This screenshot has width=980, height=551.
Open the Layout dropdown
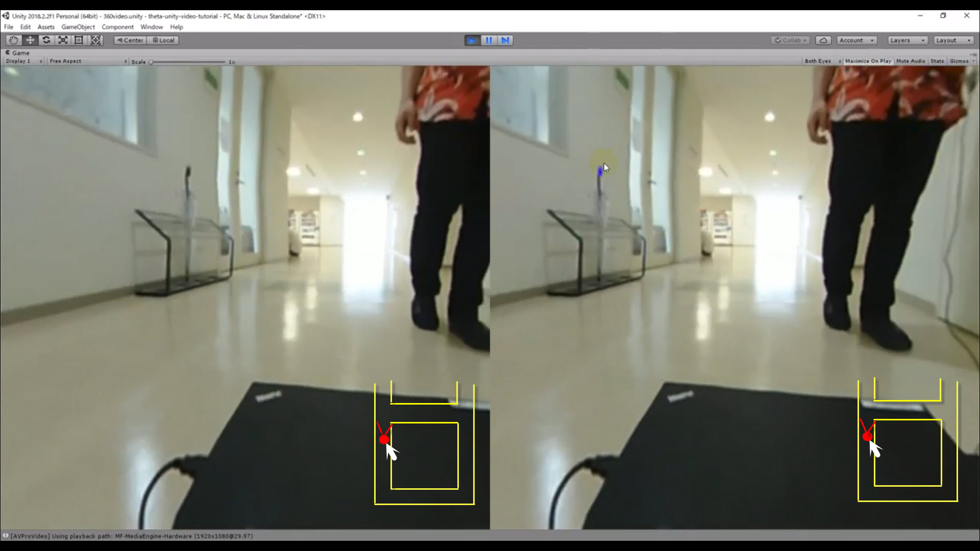[953, 40]
